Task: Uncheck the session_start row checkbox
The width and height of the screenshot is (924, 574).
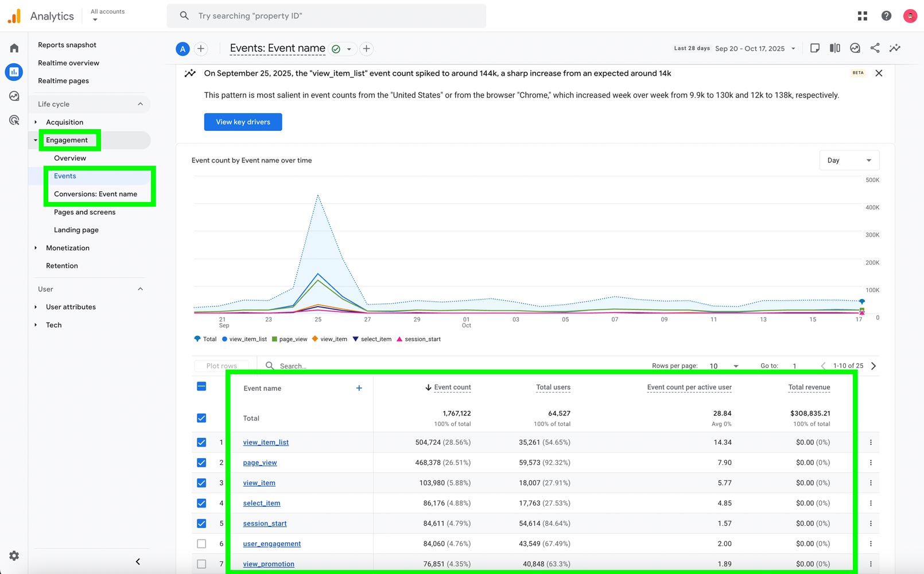Action: click(201, 523)
